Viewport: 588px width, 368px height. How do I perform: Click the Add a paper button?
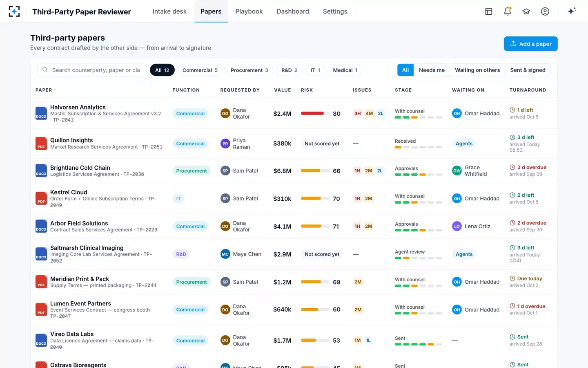point(531,44)
